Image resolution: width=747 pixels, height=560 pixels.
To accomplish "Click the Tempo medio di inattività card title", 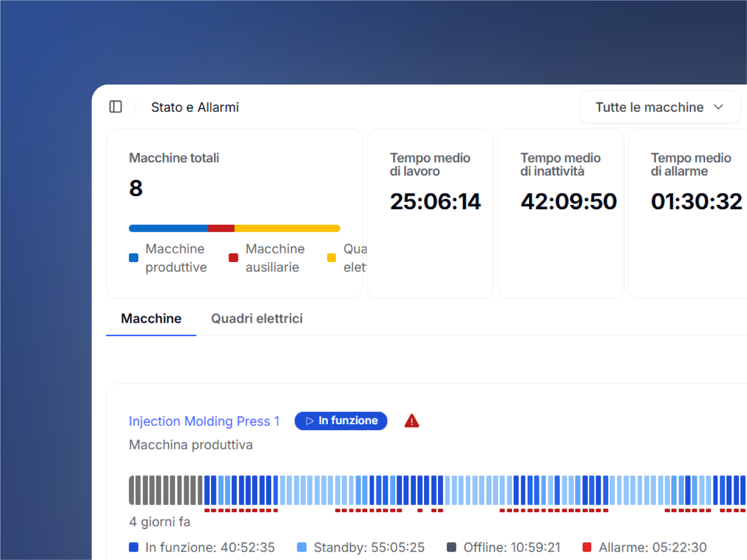I will tap(560, 164).
